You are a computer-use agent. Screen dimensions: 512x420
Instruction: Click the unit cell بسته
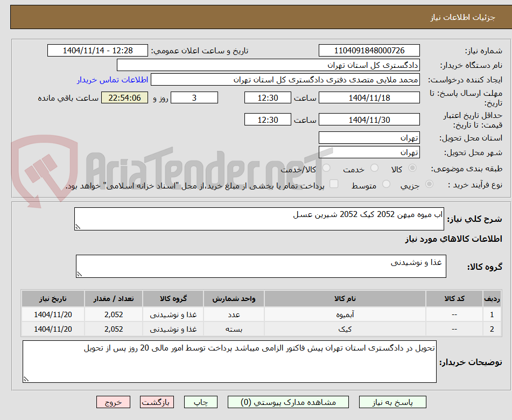[x=234, y=329]
